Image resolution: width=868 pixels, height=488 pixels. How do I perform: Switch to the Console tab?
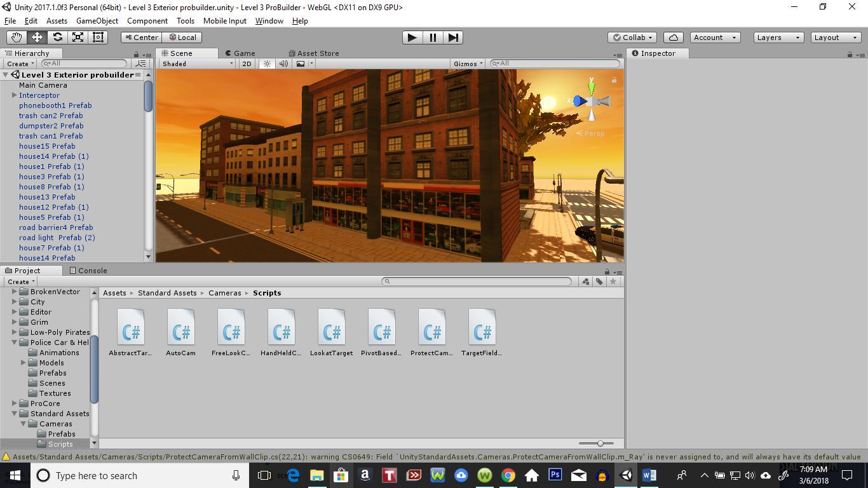point(88,271)
